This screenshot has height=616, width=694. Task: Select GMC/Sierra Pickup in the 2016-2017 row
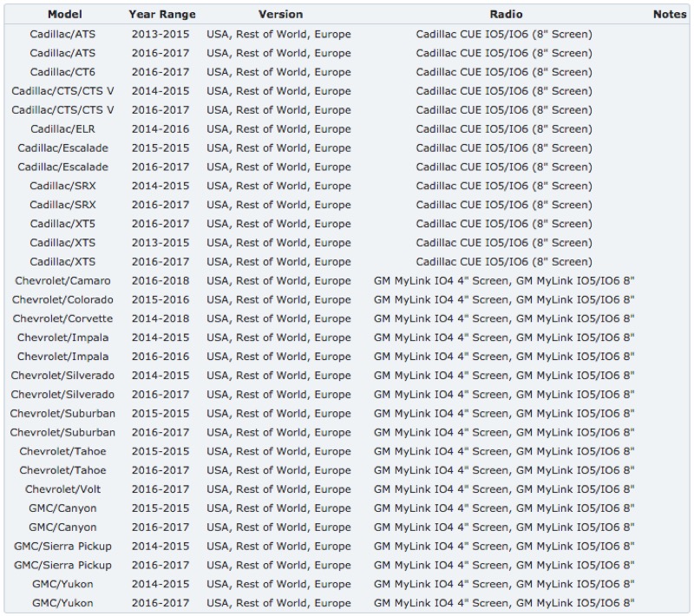[62, 566]
